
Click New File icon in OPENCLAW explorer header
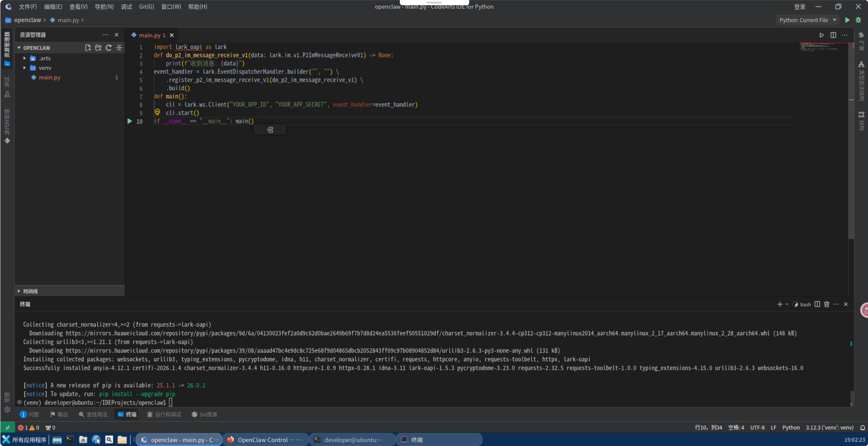coord(88,48)
